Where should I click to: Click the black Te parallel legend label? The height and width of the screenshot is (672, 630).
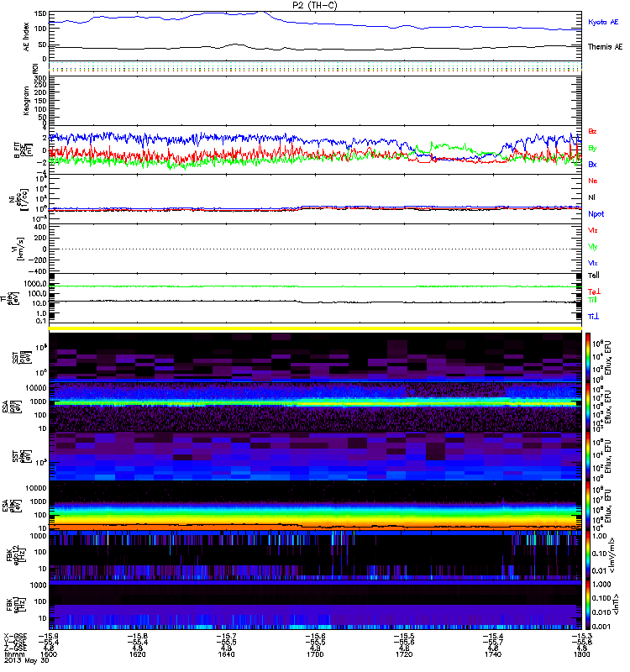coord(594,276)
